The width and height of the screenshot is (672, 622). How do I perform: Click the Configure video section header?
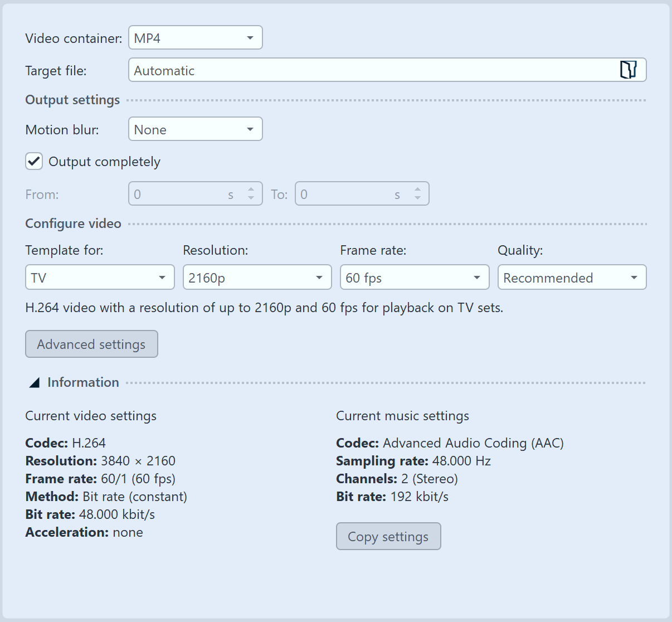click(72, 223)
